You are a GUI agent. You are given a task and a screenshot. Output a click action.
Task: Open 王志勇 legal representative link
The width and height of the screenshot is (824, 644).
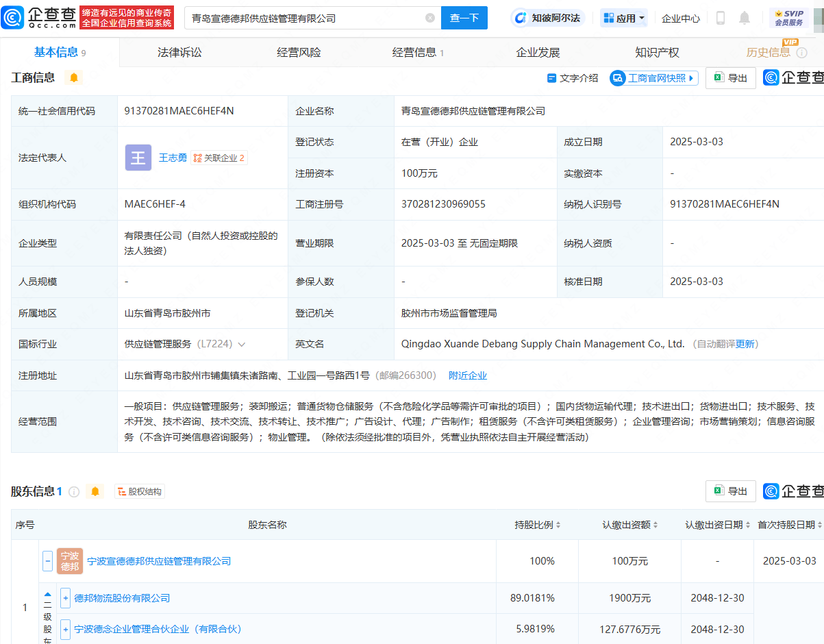(173, 158)
